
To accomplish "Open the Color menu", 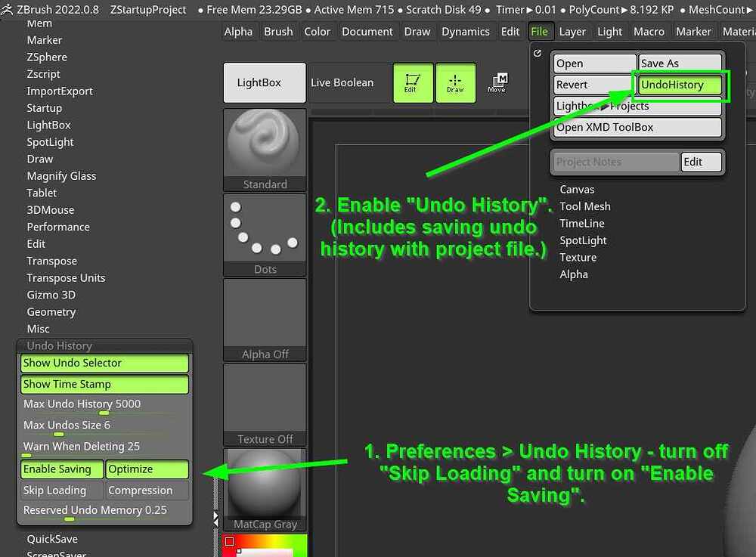I will pyautogui.click(x=318, y=32).
